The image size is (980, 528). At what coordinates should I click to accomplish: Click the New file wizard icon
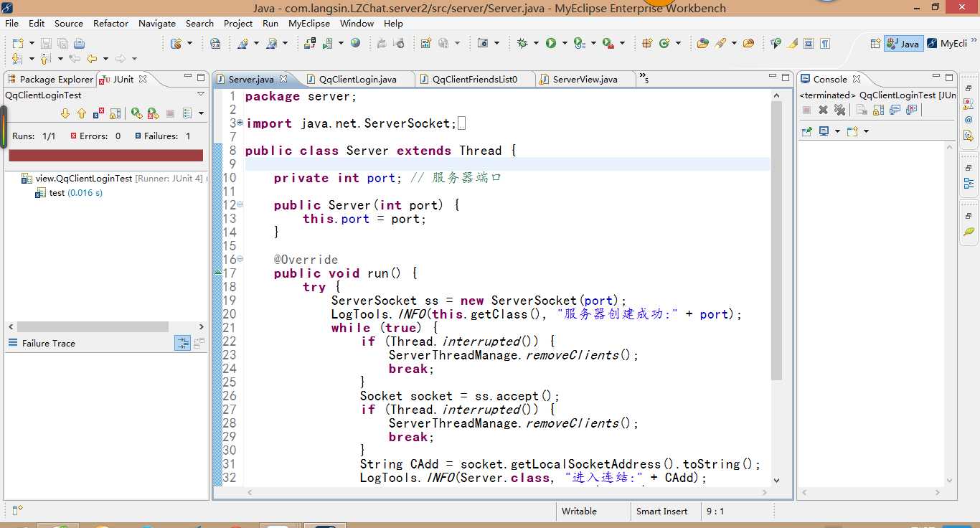[x=18, y=44]
